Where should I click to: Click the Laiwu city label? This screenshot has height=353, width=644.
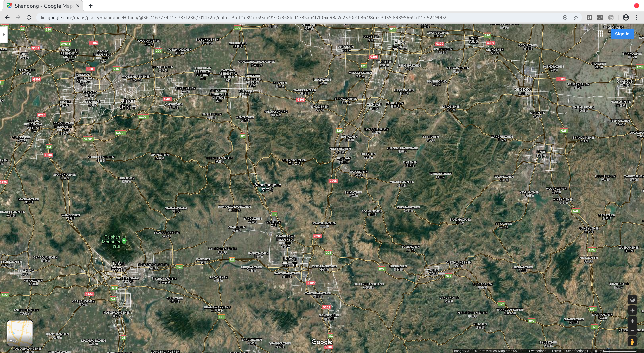coord(290,261)
